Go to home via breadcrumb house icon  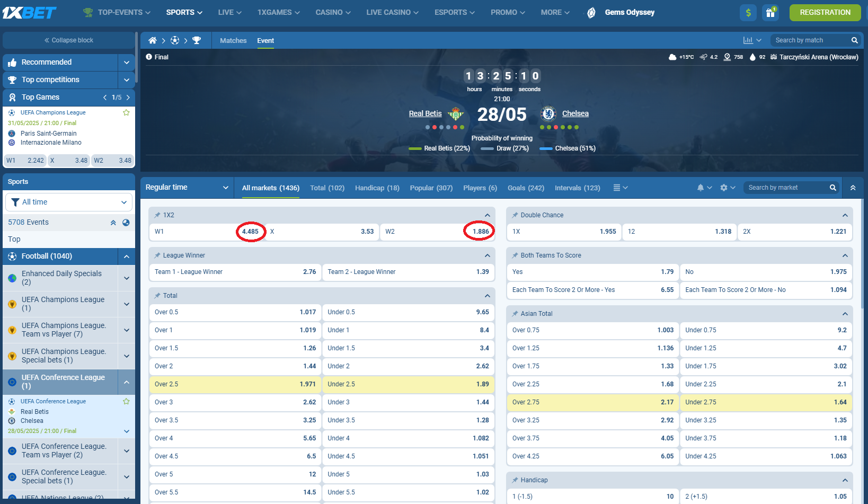point(153,40)
